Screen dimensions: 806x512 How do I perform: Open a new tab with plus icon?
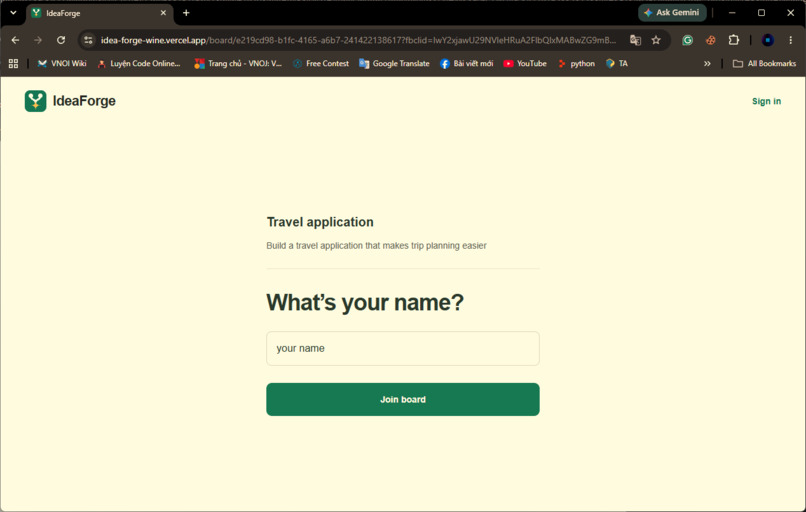point(186,13)
